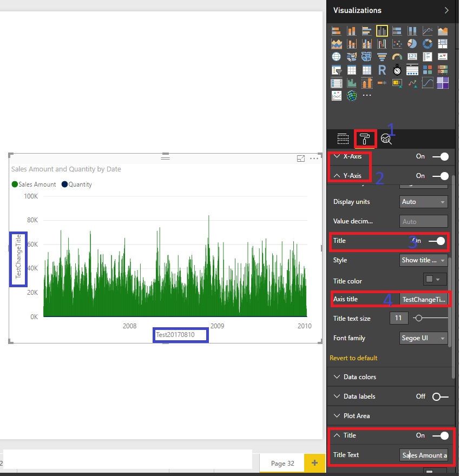Toggle the X-Axis switch

(441, 157)
